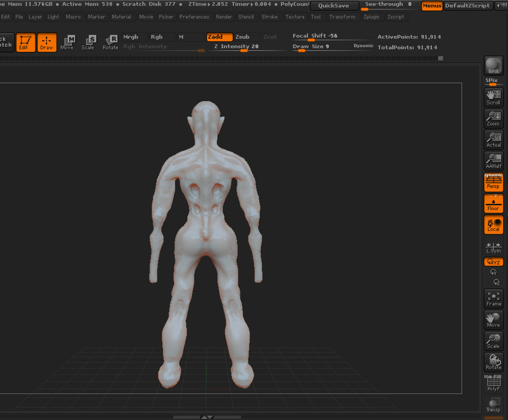Set view to Actual size
The width and height of the screenshot is (508, 420).
point(494,140)
